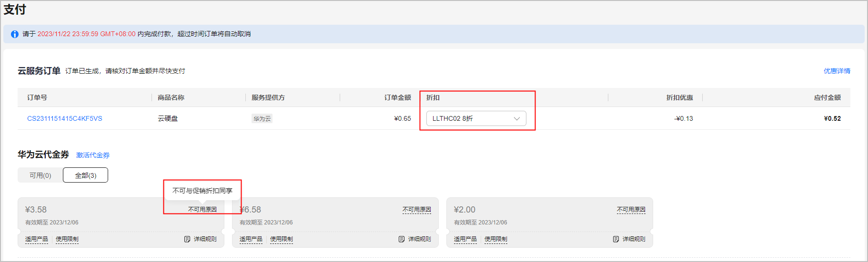This screenshot has width=868, height=262.
Task: Click 适用产品 on the ¥6.58 coupon
Action: (251, 239)
